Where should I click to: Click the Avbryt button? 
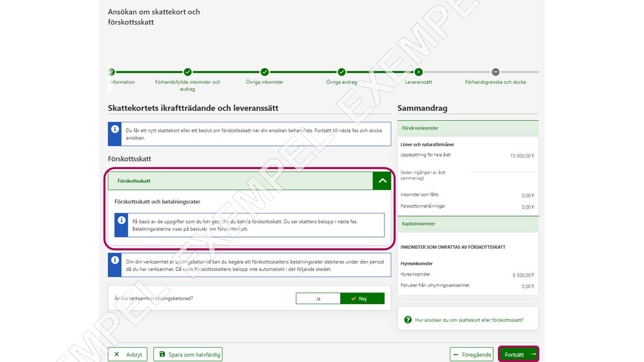click(128, 354)
